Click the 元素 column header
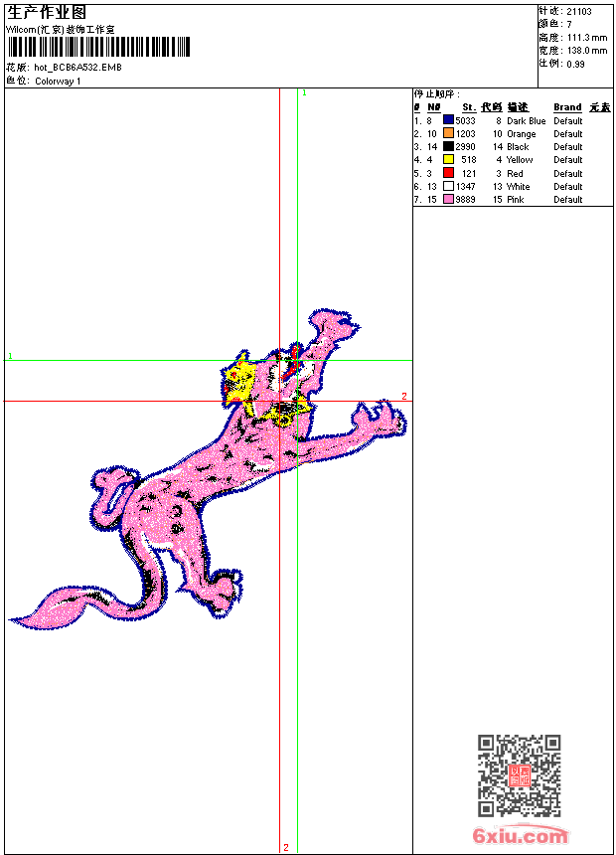 pyautogui.click(x=600, y=107)
